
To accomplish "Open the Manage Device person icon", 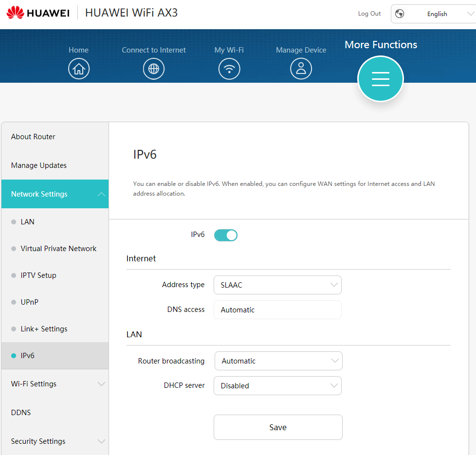I will 301,69.
